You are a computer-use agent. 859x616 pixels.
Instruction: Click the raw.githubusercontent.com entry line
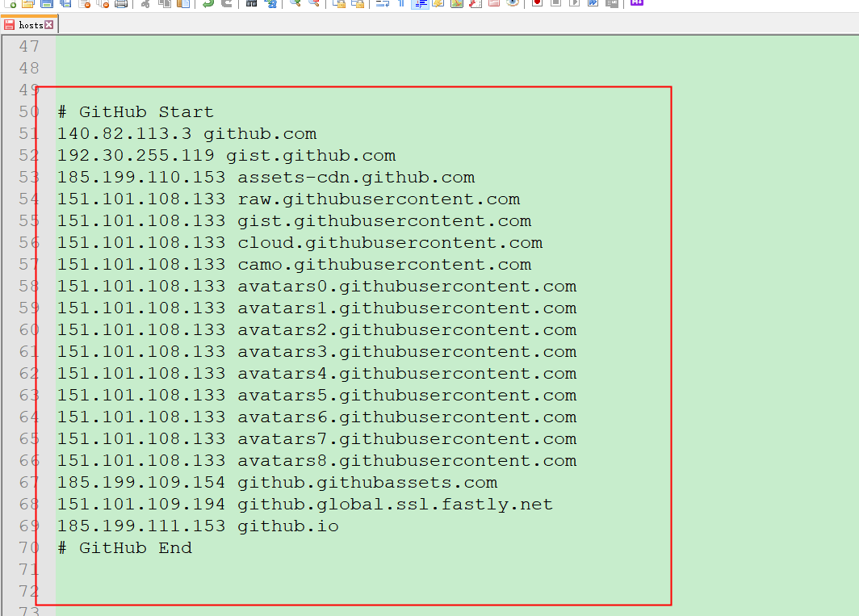tap(289, 199)
